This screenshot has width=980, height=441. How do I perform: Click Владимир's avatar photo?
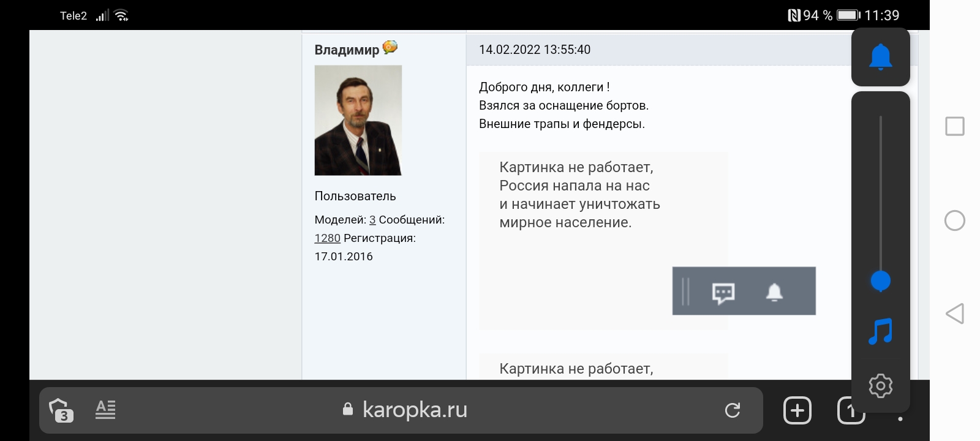tap(358, 120)
